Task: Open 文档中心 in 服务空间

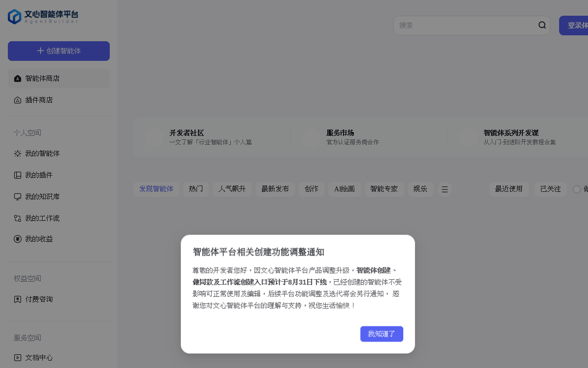Action: pos(59,358)
